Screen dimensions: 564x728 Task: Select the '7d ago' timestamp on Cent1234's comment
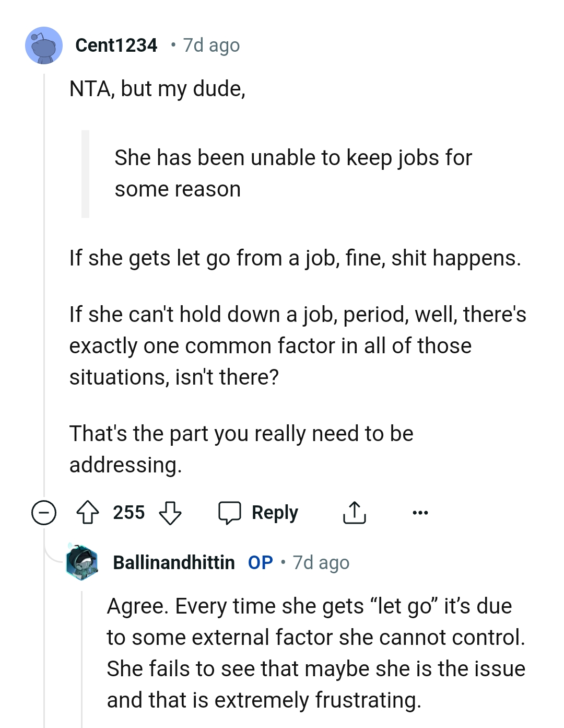tap(210, 46)
